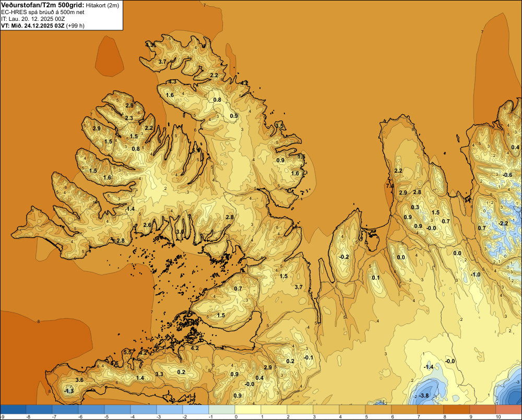The image size is (522, 420).
Task: Pick legend swatch between -2 and -1
Action: [x=196, y=410]
